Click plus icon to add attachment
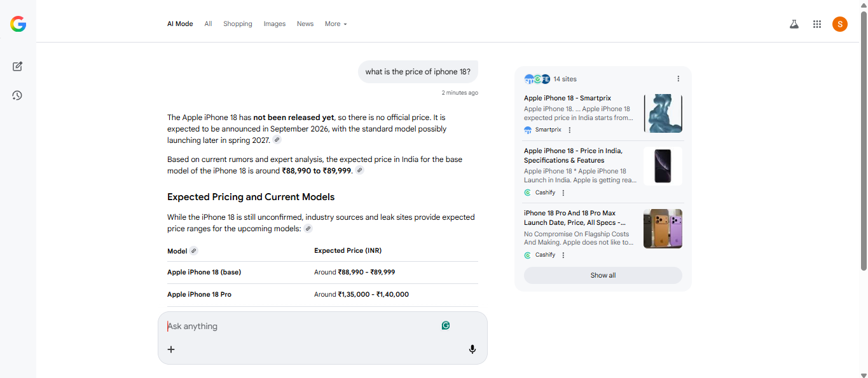The height and width of the screenshot is (378, 868). (171, 349)
